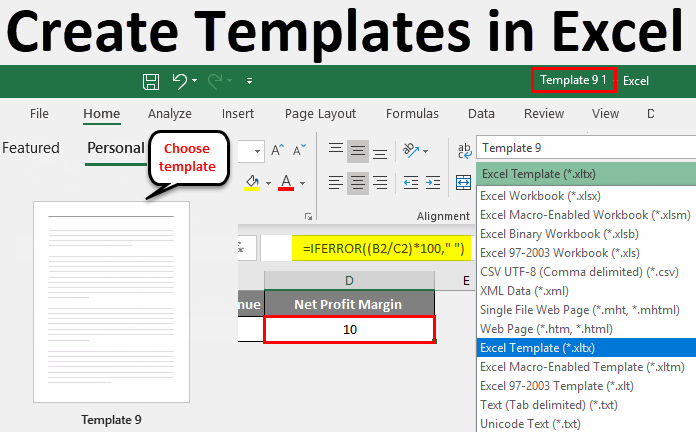The image size is (696, 432).
Task: Open the File menu
Action: (x=39, y=114)
